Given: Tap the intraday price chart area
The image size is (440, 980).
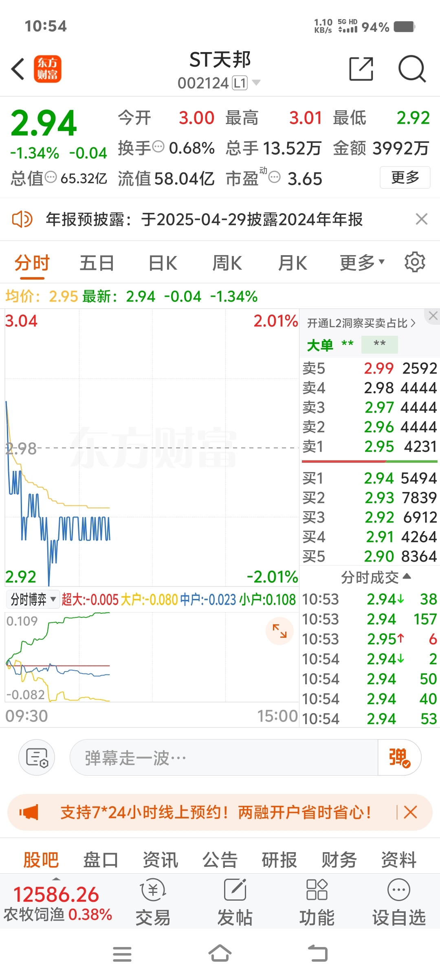Looking at the screenshot, I should [152, 448].
